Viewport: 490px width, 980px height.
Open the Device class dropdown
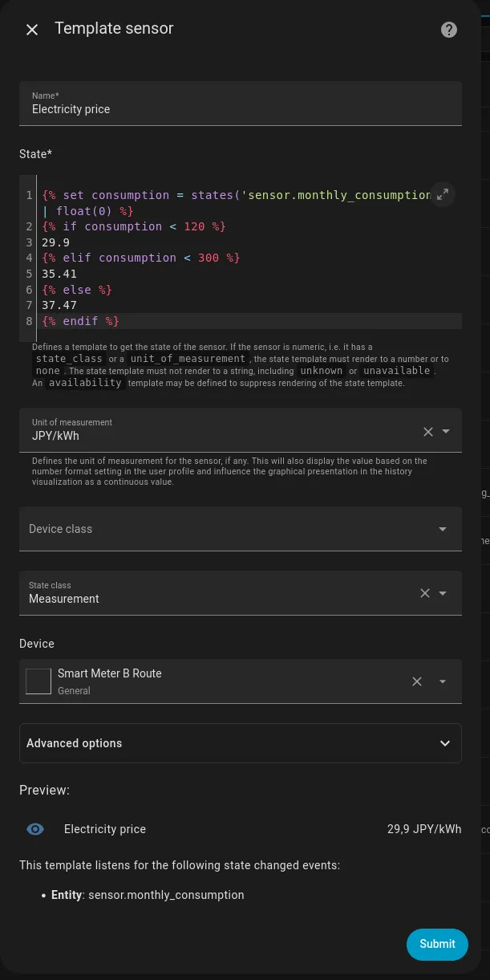point(240,529)
